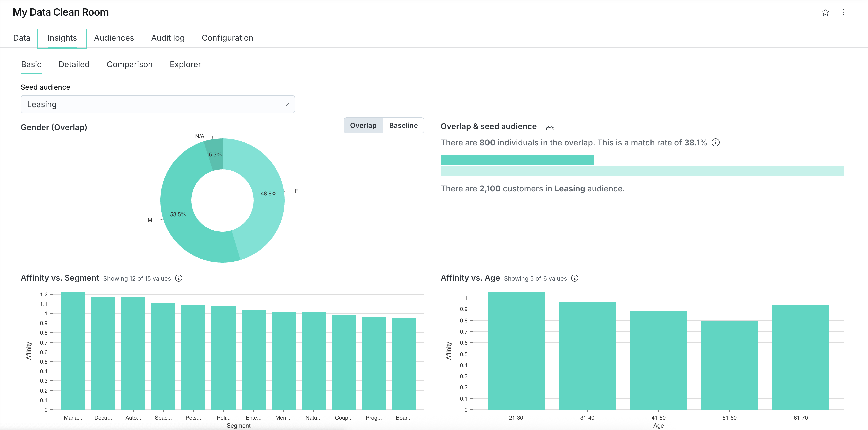The width and height of the screenshot is (868, 430).
Task: Click info icon beside Affinity vs. Segment
Action: pos(179,278)
